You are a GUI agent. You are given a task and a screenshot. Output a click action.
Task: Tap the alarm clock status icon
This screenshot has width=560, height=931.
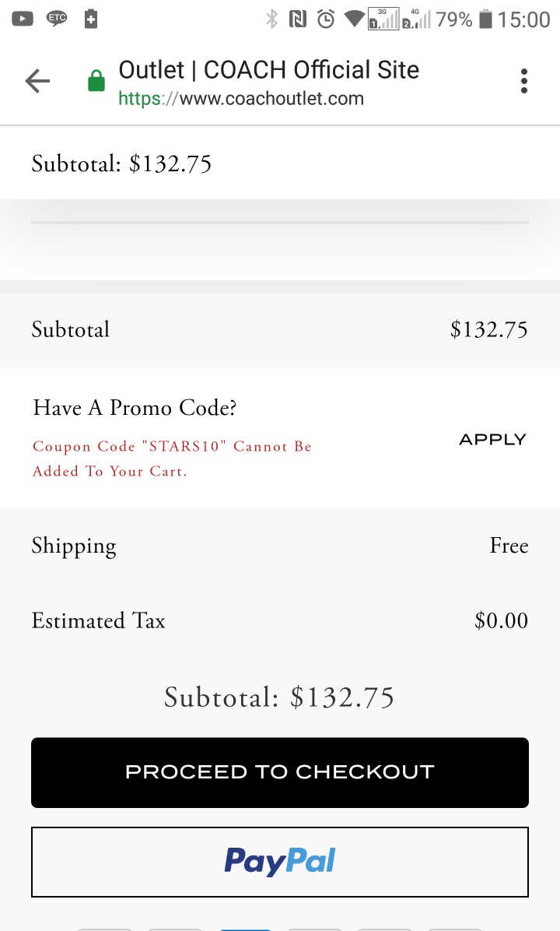tap(326, 19)
